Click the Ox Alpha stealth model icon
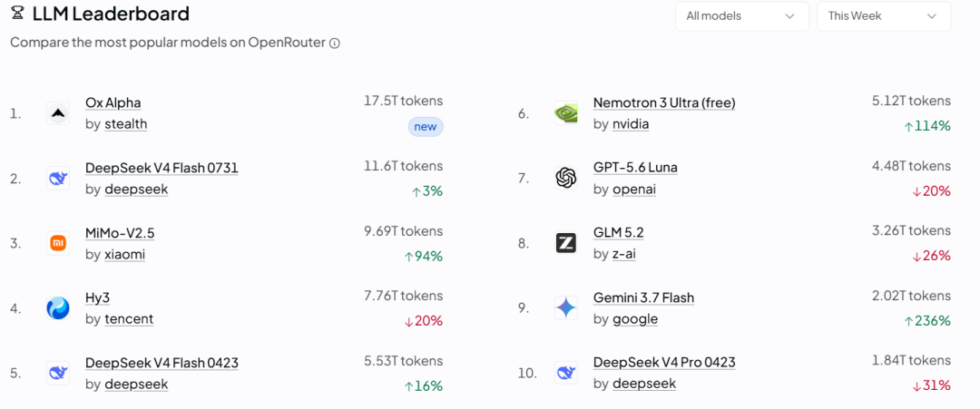Screen dimensions: 980x409 58,113
